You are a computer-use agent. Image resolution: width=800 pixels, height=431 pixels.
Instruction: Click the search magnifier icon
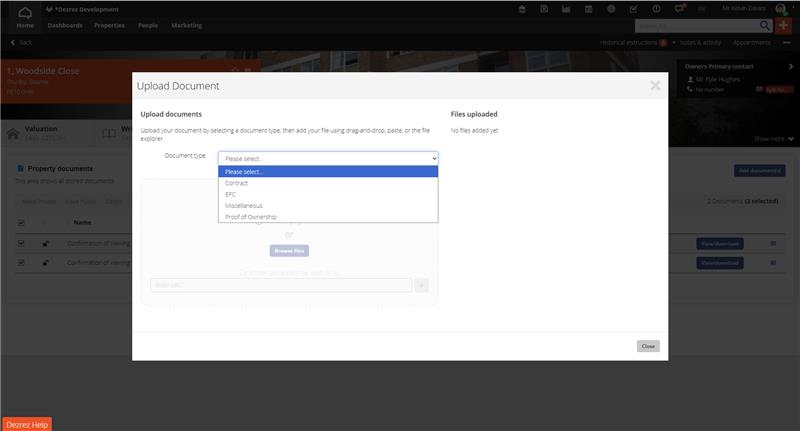pyautogui.click(x=764, y=25)
